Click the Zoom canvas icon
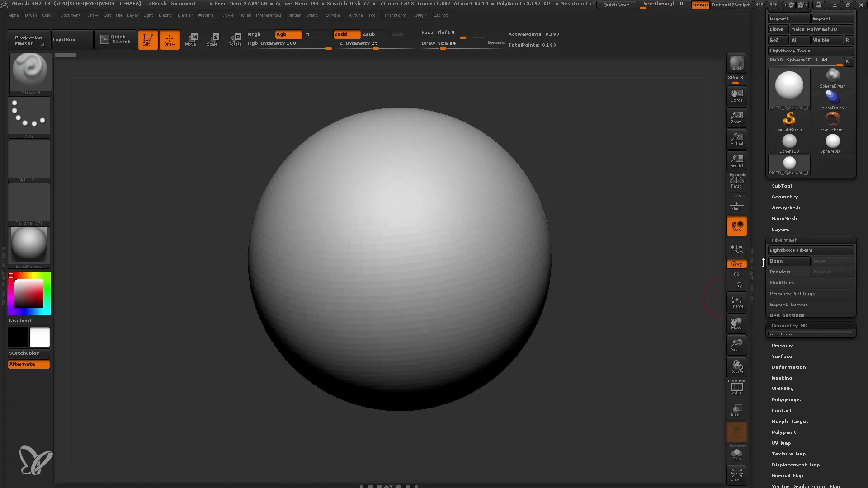868x488 pixels. click(736, 117)
